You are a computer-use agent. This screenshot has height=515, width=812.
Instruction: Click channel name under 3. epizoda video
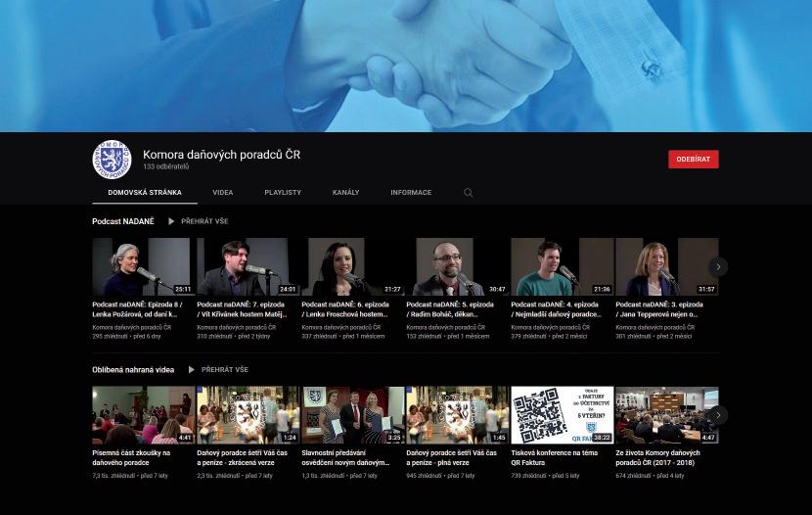pyautogui.click(x=654, y=327)
